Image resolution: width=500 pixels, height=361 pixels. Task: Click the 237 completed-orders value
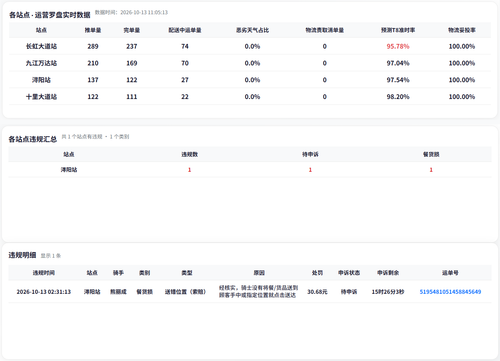[132, 46]
